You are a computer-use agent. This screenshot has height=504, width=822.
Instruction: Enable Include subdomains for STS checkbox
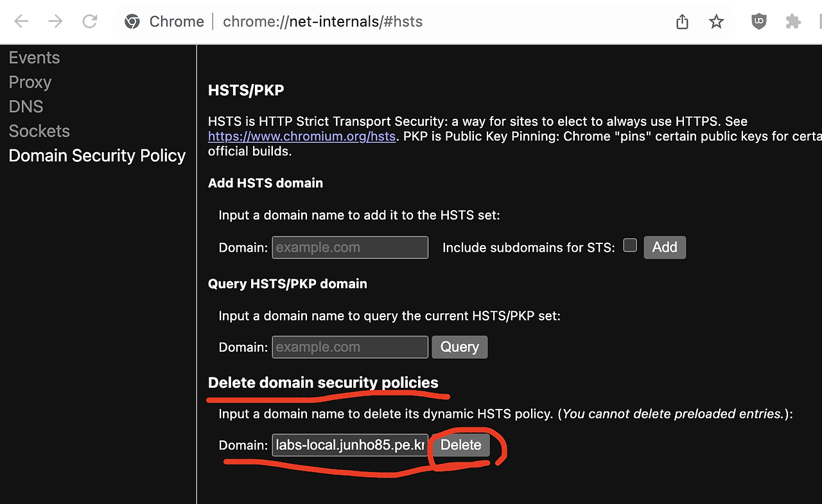point(630,245)
